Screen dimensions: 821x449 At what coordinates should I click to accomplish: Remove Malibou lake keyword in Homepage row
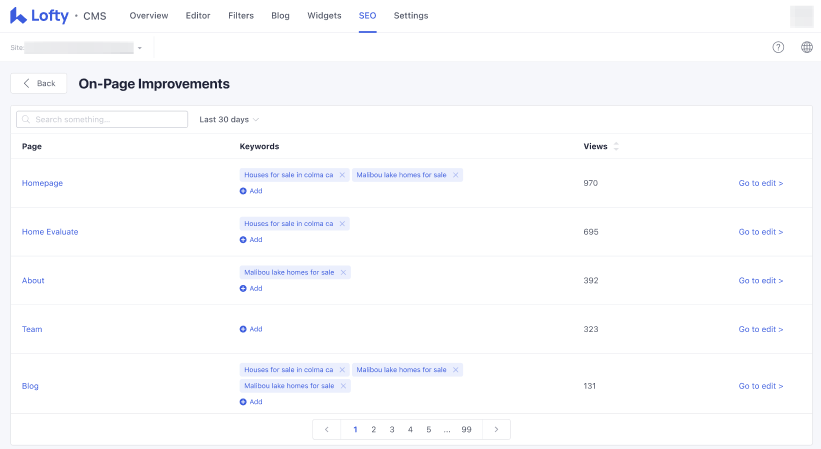click(456, 175)
